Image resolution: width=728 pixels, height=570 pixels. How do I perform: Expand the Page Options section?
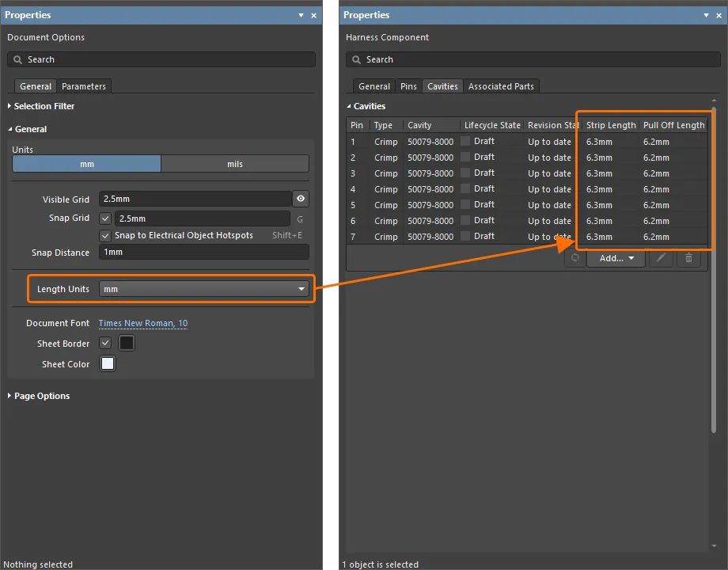tap(41, 396)
